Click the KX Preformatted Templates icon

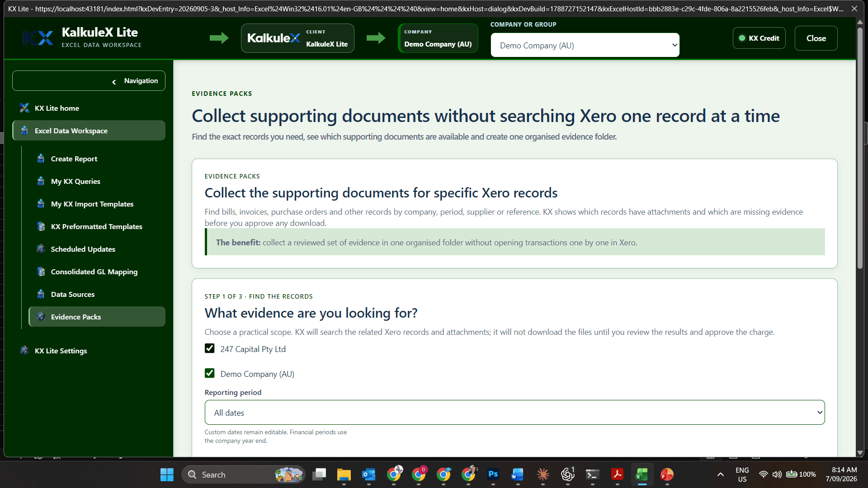coord(41,226)
